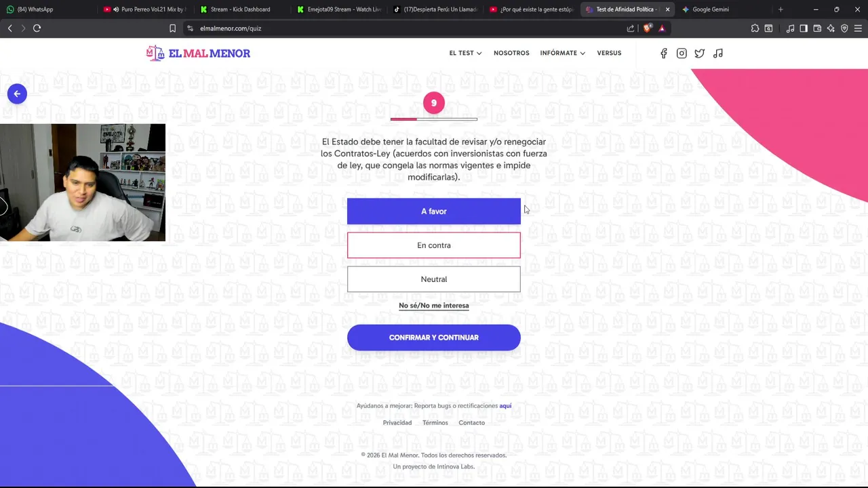868x488 pixels.
Task: Open the Twitter bird icon in header
Action: click(699, 54)
